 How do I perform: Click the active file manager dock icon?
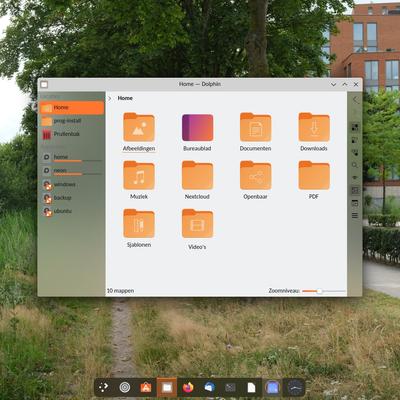click(x=167, y=387)
